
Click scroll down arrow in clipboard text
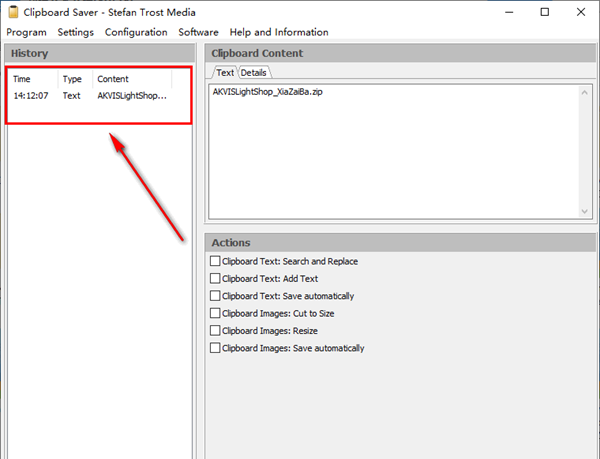click(584, 211)
